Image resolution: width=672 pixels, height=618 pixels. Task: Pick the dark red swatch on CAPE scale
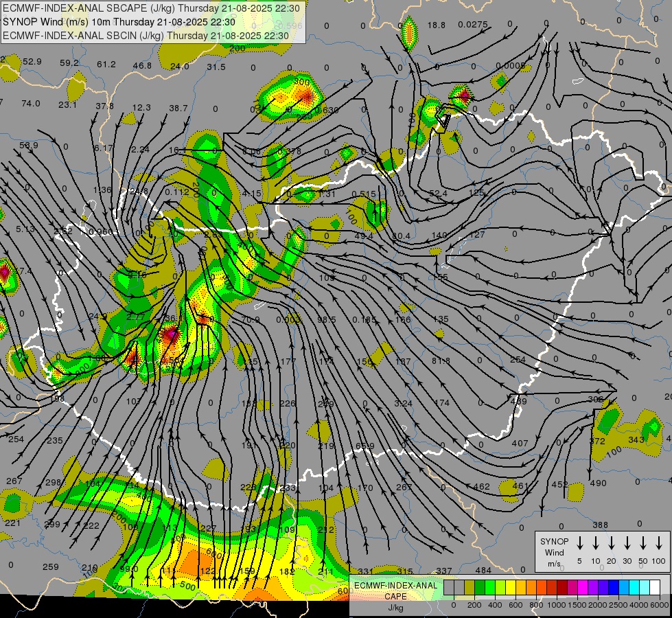(x=562, y=588)
